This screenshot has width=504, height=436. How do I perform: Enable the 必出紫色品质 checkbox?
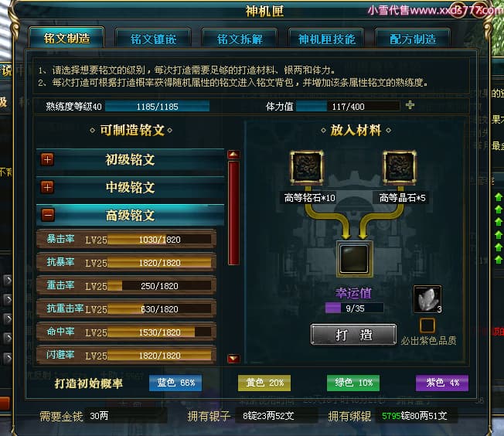coord(427,325)
